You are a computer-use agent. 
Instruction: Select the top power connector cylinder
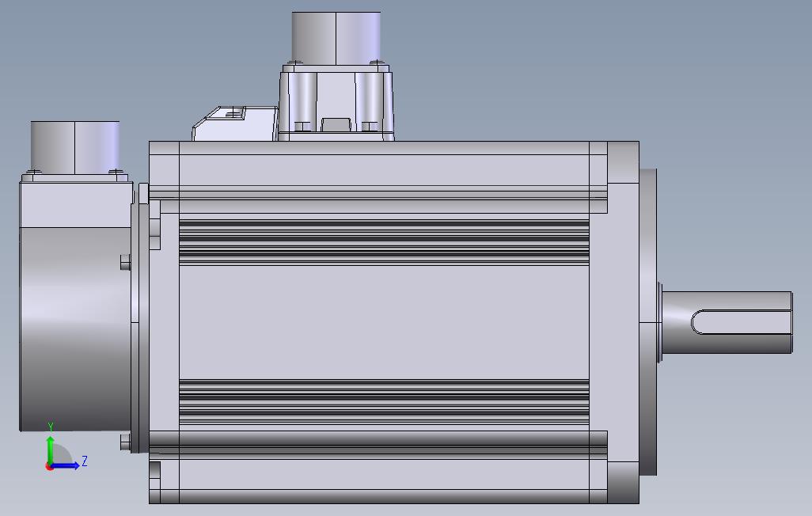coord(336,38)
